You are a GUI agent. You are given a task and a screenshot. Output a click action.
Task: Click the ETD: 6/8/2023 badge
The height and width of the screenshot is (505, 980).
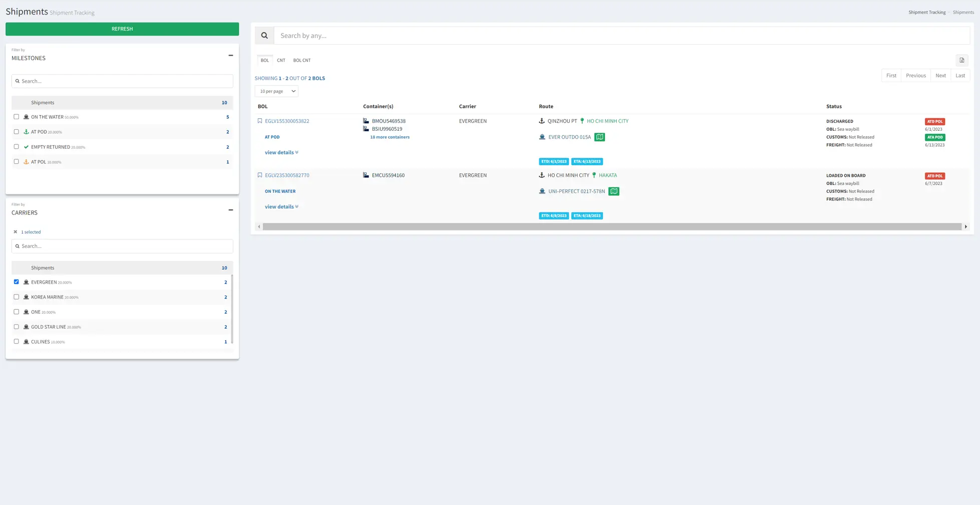pyautogui.click(x=554, y=216)
